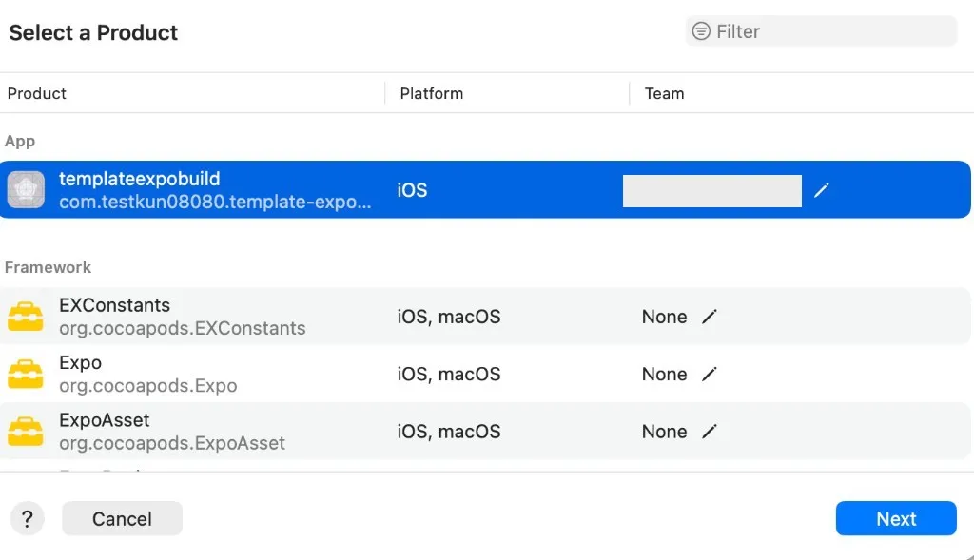Viewport: 974px width, 560px height.
Task: Edit team for EXConstants with pencil icon
Action: coord(709,317)
